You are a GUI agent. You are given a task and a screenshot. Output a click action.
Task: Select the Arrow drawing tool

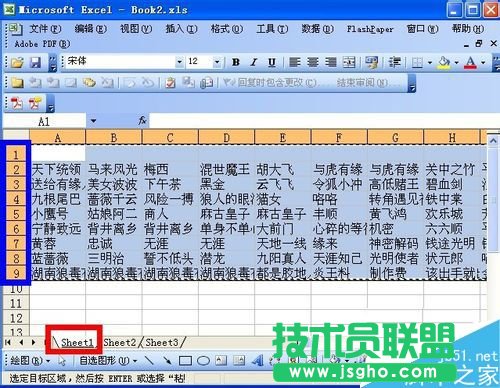pyautogui.click(x=167, y=361)
